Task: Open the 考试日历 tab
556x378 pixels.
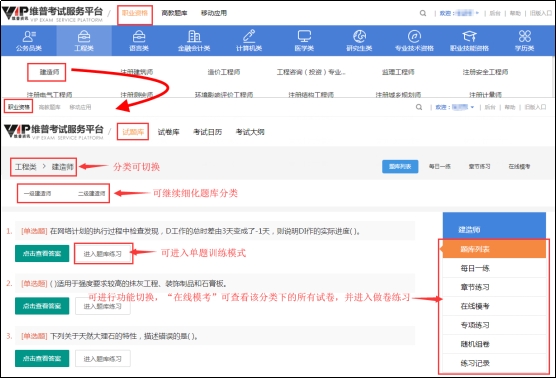Action: point(207,132)
